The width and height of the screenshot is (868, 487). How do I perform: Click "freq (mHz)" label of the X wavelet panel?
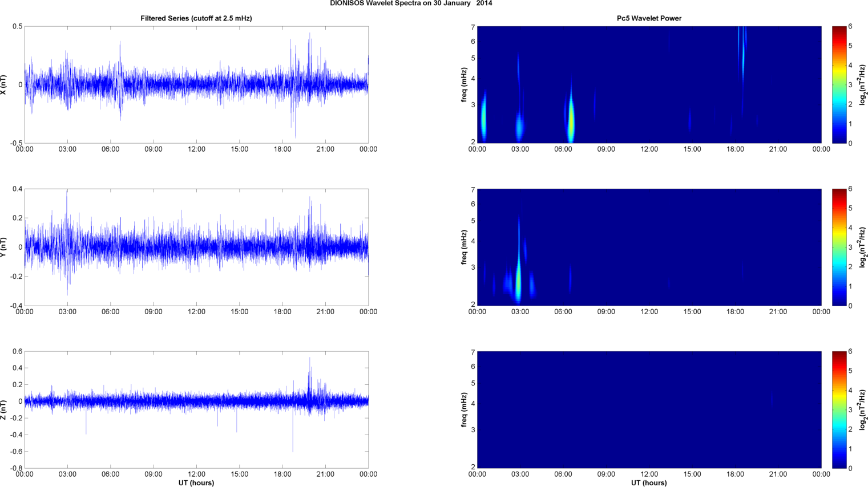point(465,85)
